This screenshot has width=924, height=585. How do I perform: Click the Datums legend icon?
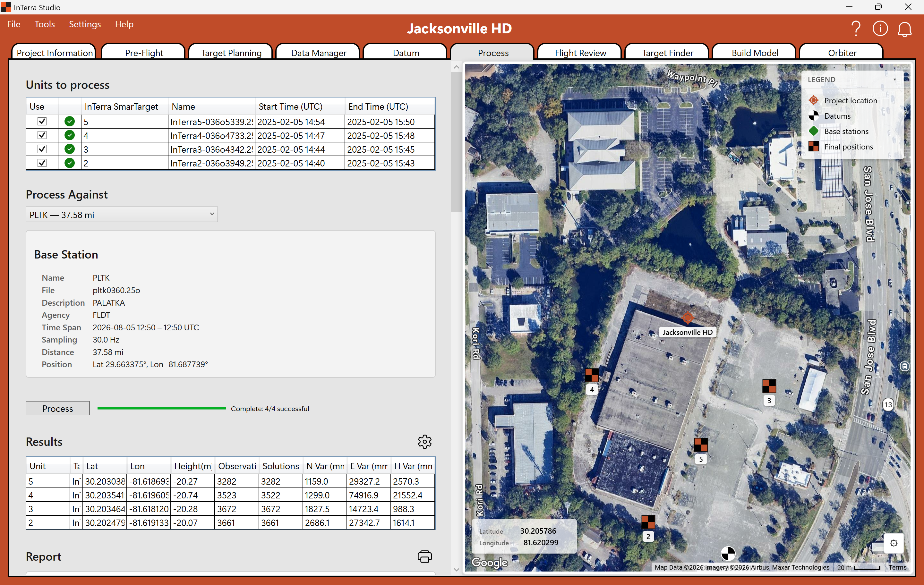814,116
